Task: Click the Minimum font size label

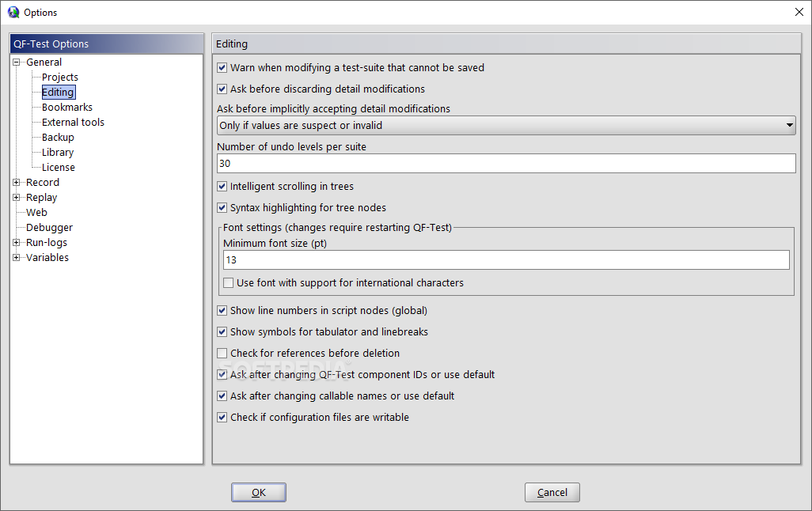Action: (x=275, y=244)
